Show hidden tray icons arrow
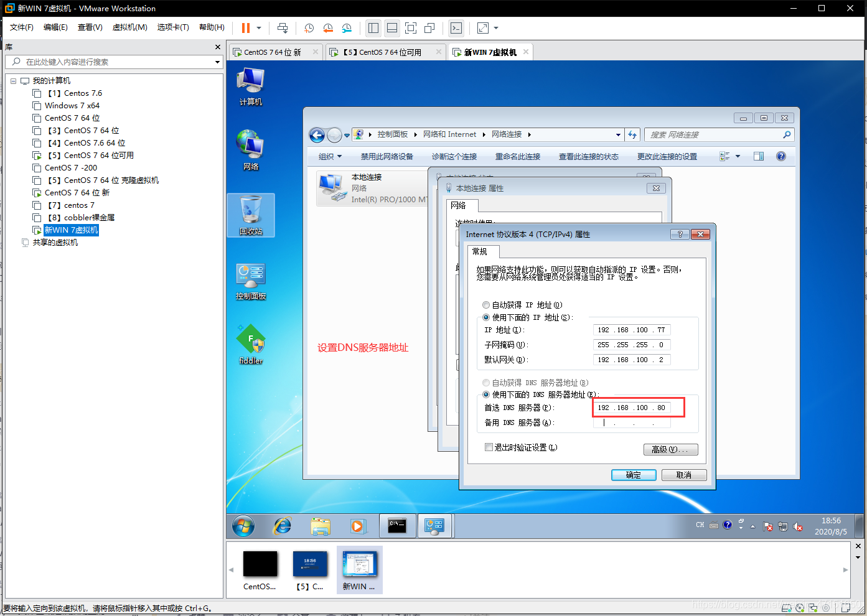 (752, 526)
